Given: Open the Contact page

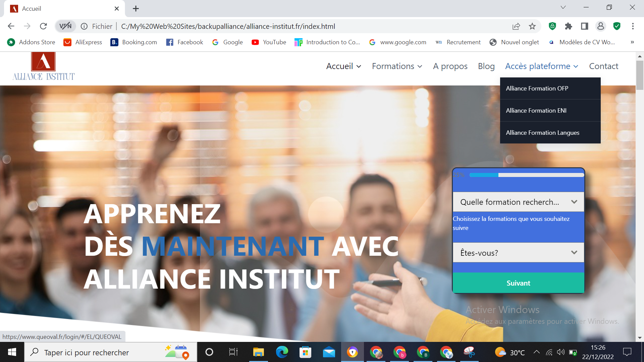Looking at the screenshot, I should [604, 66].
